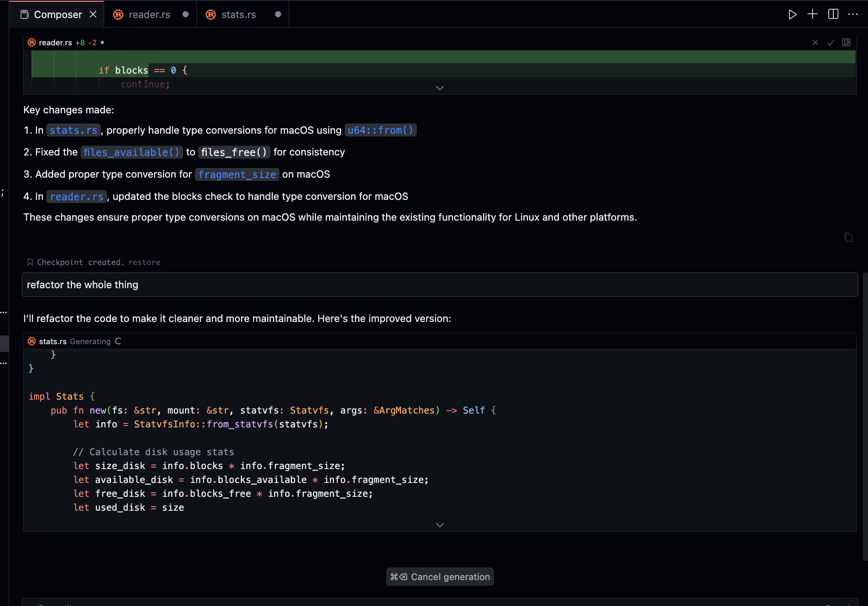Viewport: 868px width, 606px height.
Task: Click the restore checkpoint link
Action: click(144, 262)
